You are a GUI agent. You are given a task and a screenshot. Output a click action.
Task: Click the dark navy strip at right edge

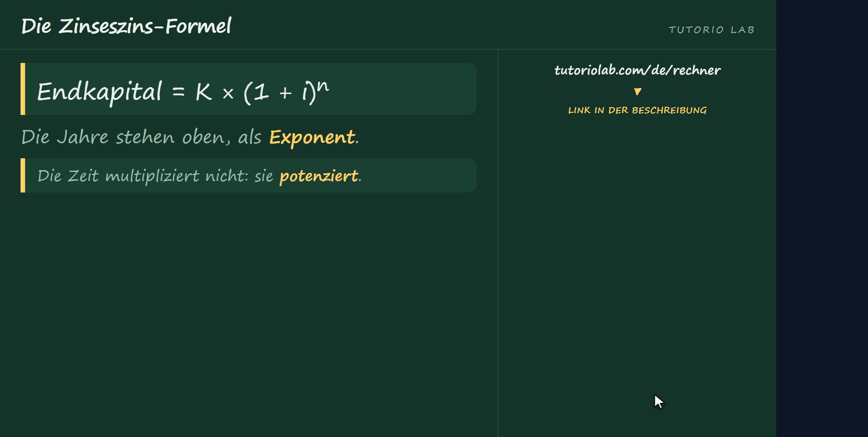(822, 218)
